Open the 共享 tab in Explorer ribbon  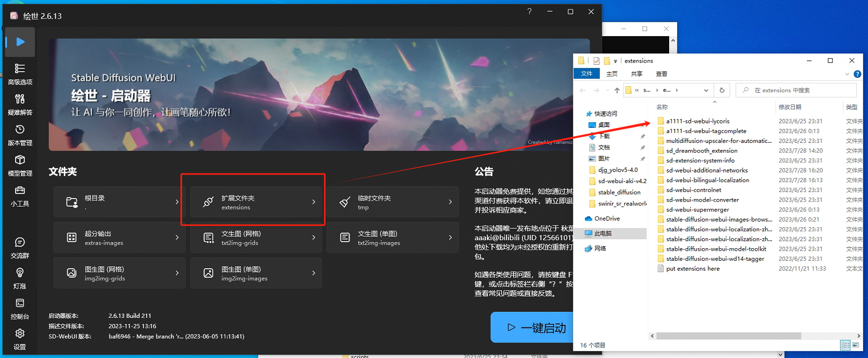click(637, 74)
